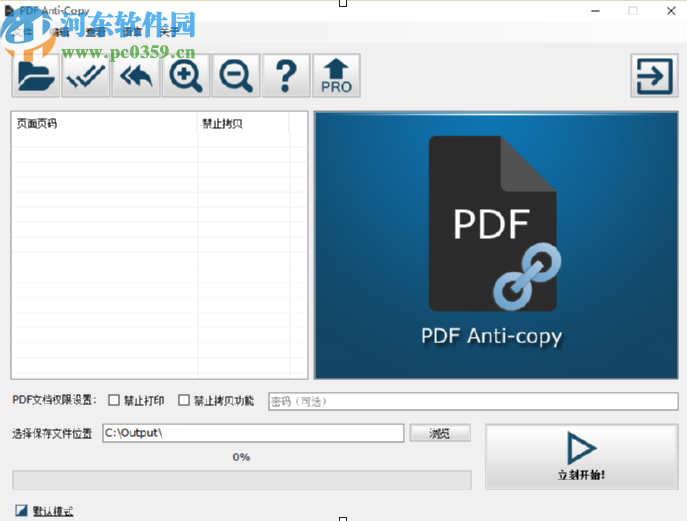Enable the 禁止拷贝功能 checkbox

coord(184,400)
